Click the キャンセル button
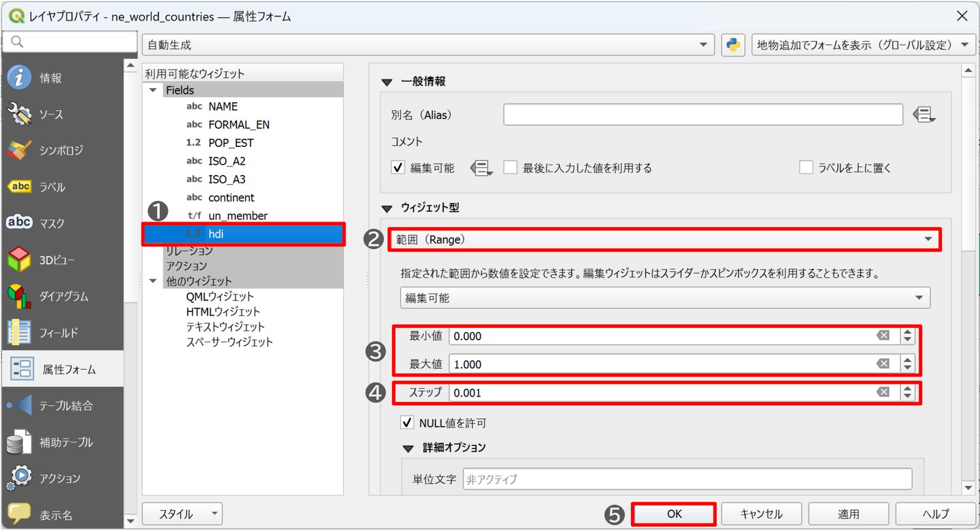The image size is (980, 530). [761, 514]
